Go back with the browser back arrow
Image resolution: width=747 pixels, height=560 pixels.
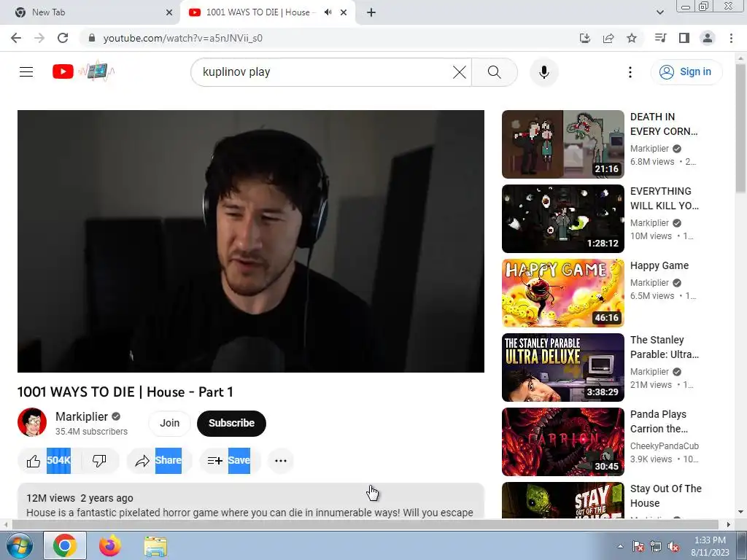(x=16, y=38)
